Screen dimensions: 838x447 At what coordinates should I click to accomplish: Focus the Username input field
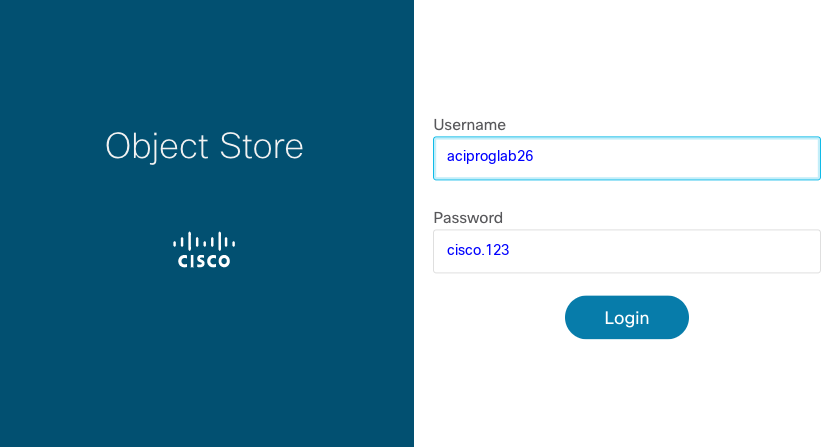626,157
